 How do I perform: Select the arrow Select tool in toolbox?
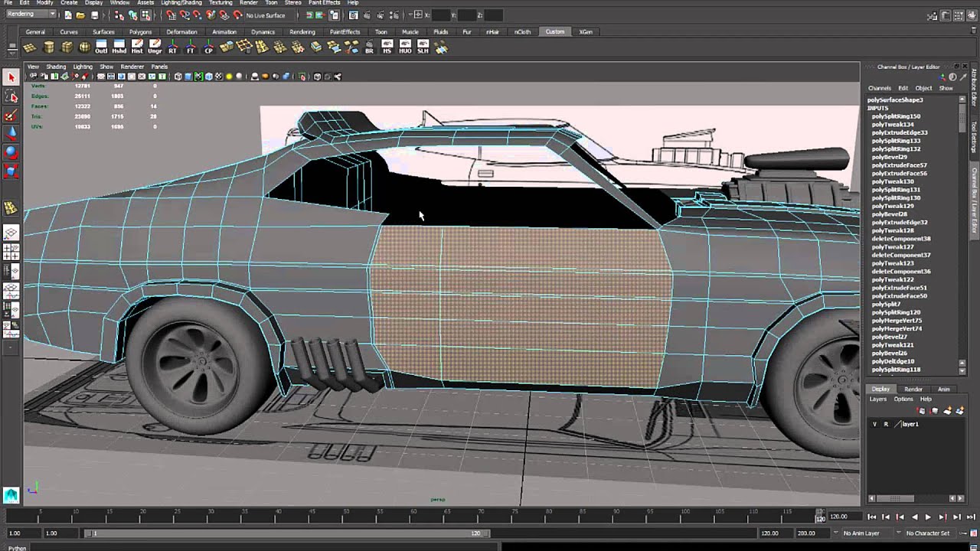(x=11, y=77)
